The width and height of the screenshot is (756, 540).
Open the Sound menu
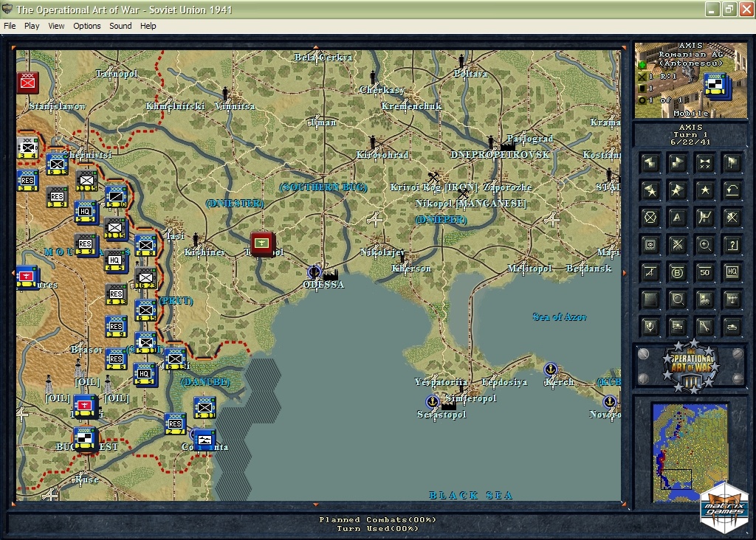tap(120, 26)
